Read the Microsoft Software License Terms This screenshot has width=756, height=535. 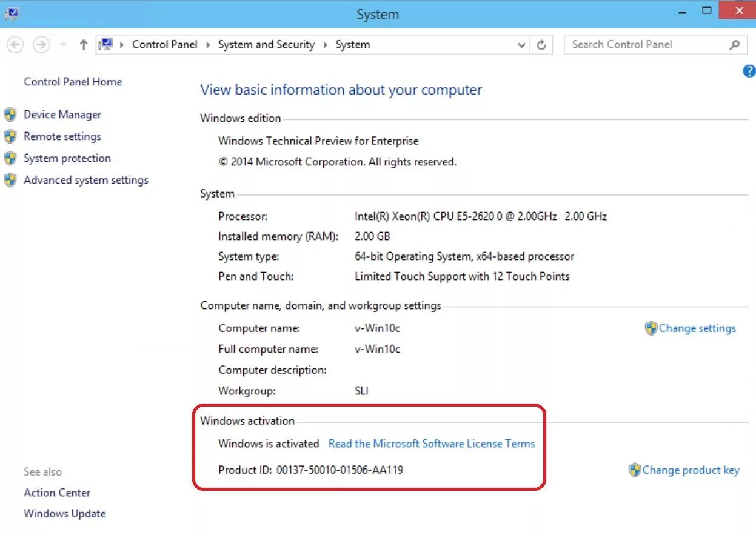point(432,444)
